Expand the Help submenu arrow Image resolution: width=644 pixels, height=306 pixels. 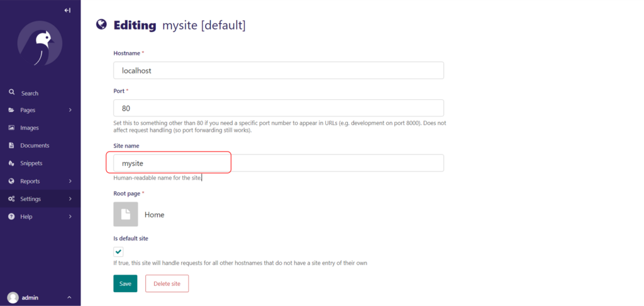(70, 217)
